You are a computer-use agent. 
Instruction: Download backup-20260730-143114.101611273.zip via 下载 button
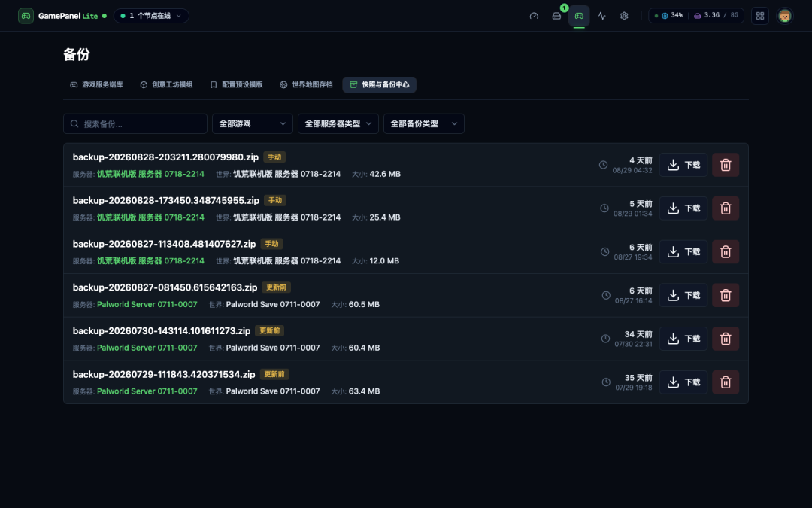point(683,339)
